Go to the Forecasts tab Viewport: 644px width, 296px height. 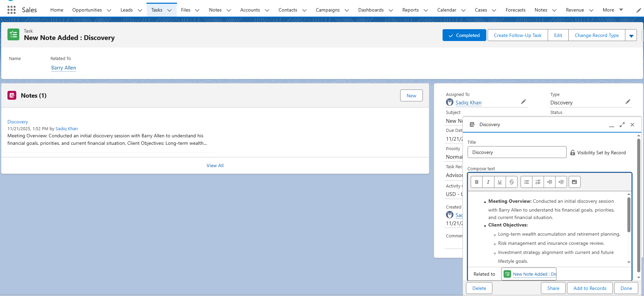click(515, 10)
